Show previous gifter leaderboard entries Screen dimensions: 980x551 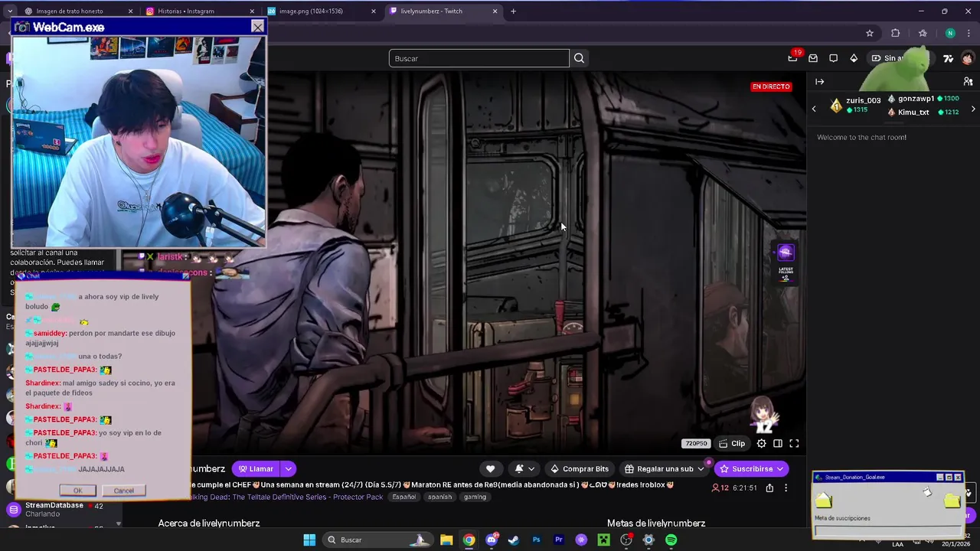click(814, 109)
